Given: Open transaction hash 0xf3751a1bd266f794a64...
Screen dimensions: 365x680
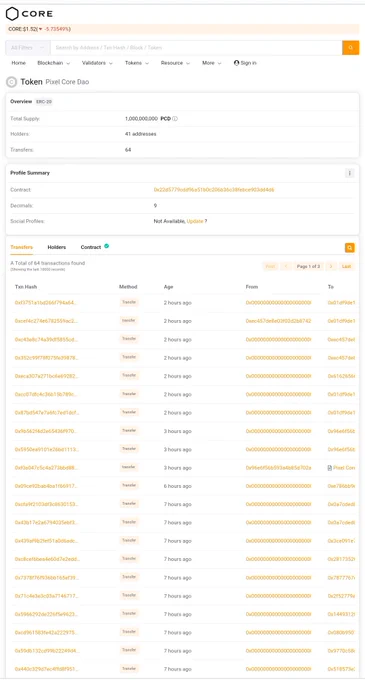Looking at the screenshot, I should [x=46, y=303].
